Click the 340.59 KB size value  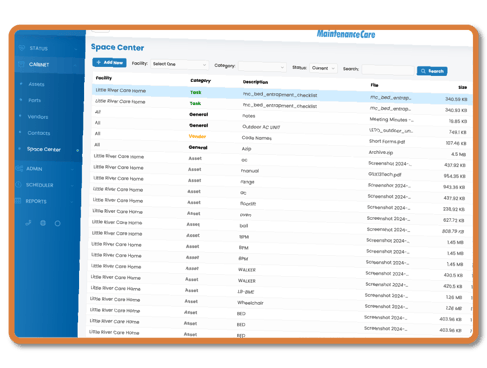click(x=456, y=99)
